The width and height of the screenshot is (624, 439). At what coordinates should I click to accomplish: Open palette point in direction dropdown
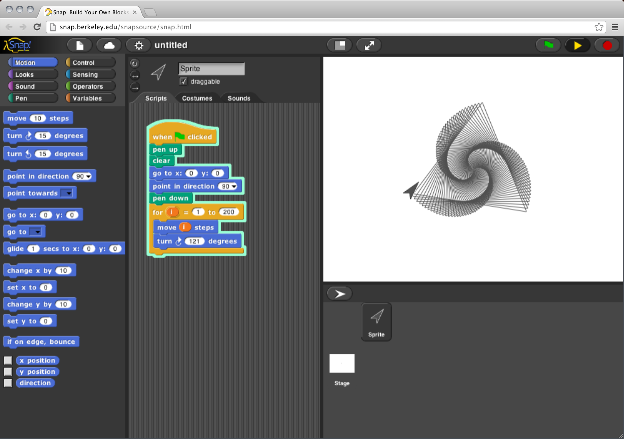tap(89, 176)
